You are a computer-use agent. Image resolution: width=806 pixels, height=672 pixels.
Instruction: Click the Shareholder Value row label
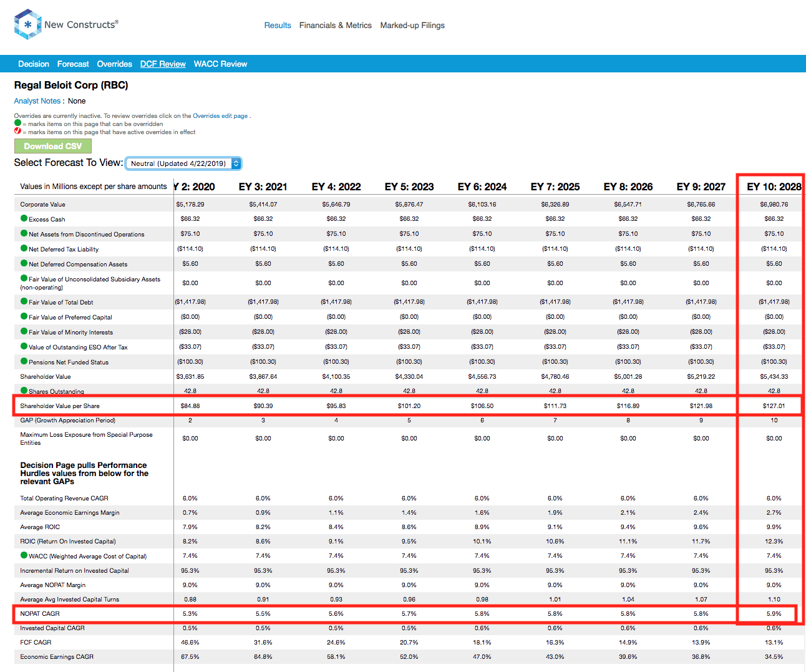(x=46, y=377)
